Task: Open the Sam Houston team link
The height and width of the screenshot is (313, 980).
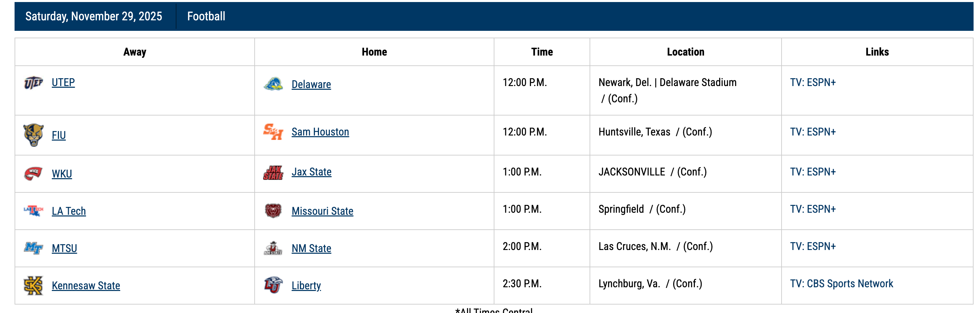Action: point(320,132)
